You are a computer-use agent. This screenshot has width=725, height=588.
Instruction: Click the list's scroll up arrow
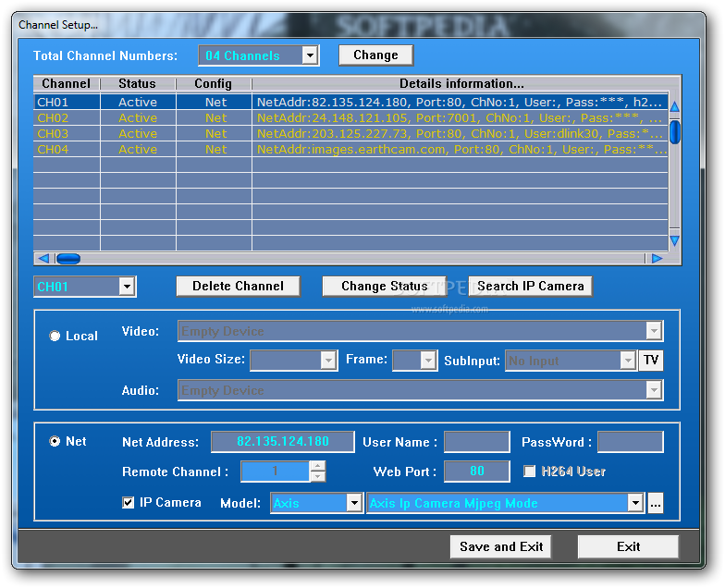pos(675,107)
